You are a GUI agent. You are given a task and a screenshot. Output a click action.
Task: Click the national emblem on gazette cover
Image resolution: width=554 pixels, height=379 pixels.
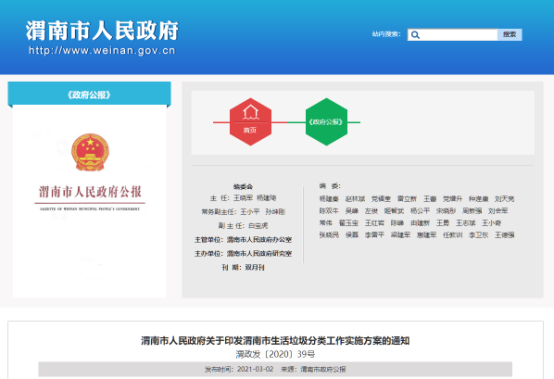pyautogui.click(x=90, y=152)
